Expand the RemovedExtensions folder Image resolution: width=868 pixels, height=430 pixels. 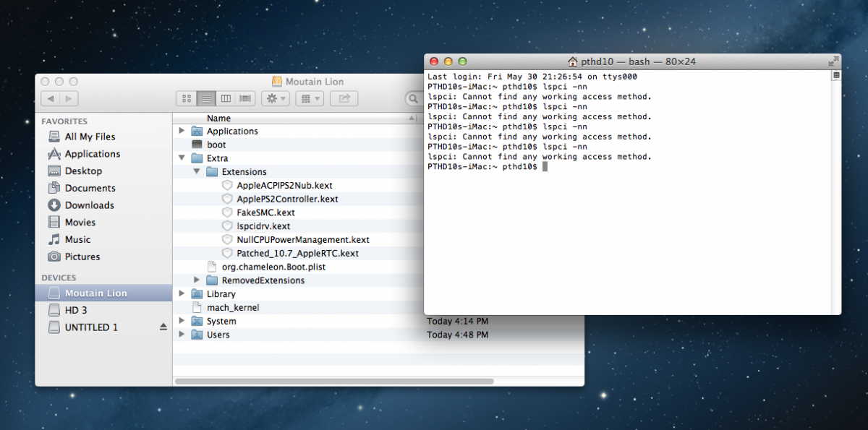click(x=197, y=280)
